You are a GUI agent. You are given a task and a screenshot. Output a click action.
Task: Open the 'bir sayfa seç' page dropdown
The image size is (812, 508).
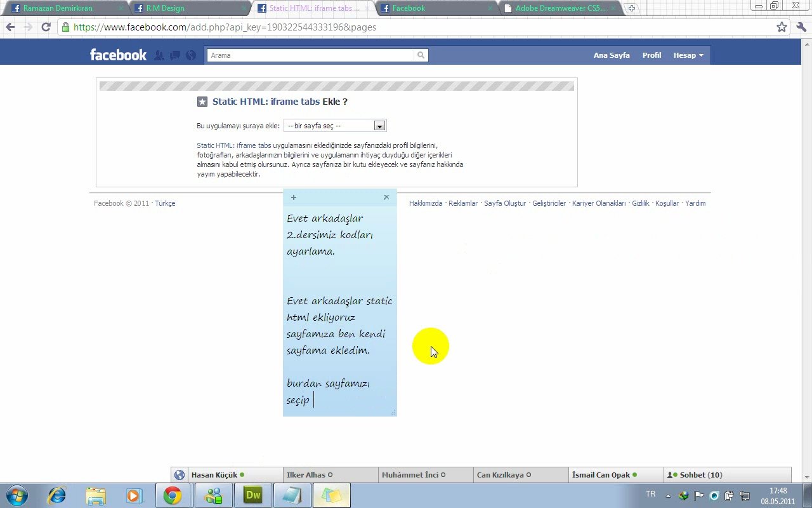click(x=335, y=126)
